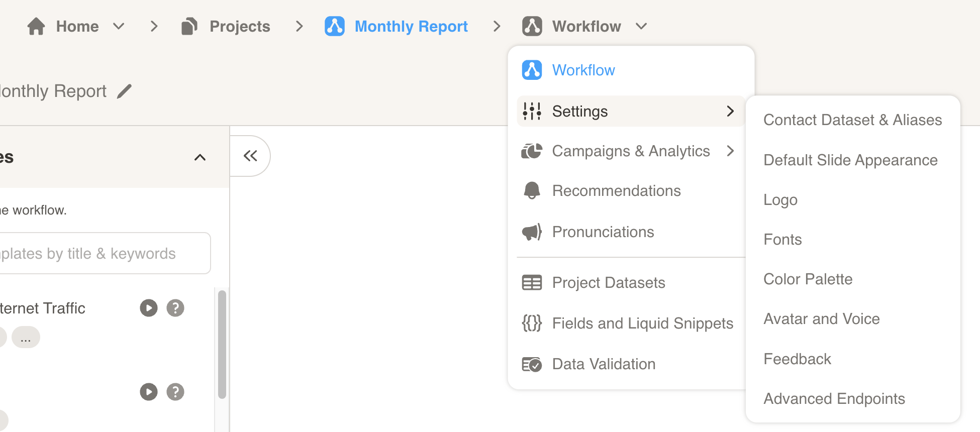Edit the Monthly Report title with pencil icon
The height and width of the screenshot is (432, 980).
(x=124, y=91)
